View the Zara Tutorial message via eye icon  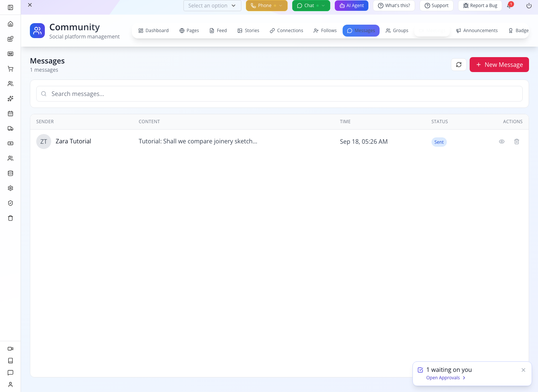[x=502, y=141]
